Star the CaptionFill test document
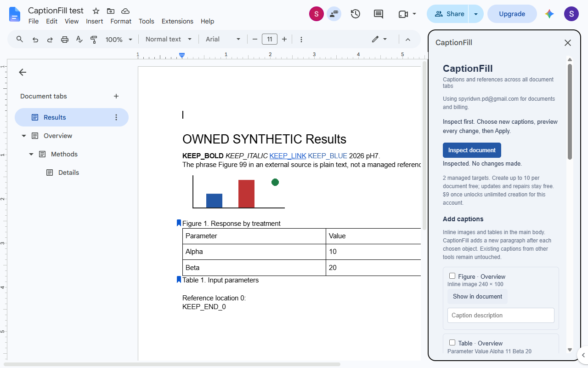 96,11
